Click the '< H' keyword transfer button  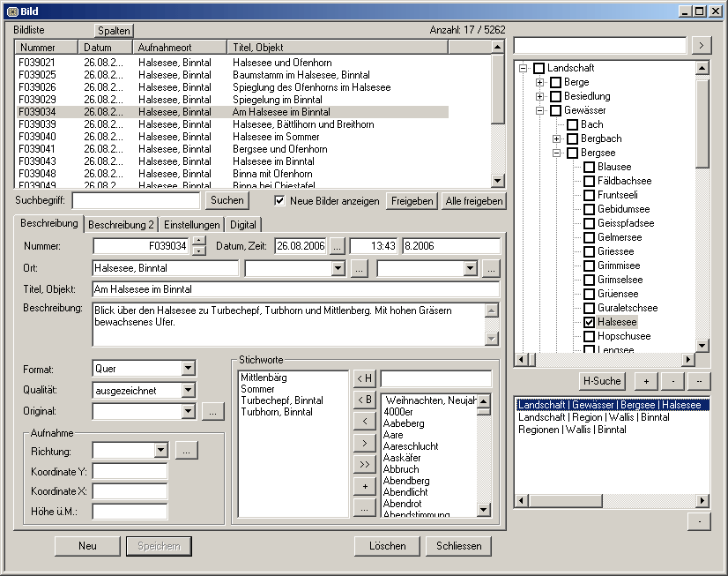[364, 378]
